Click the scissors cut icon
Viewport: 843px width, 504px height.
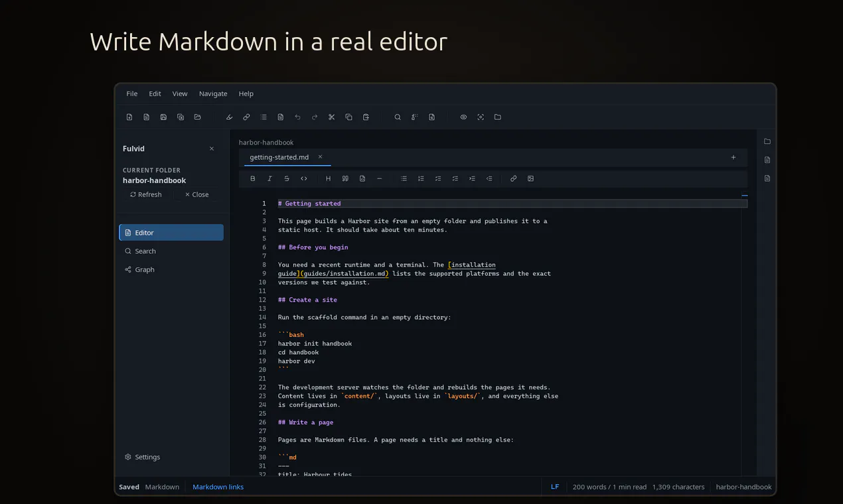pos(331,117)
